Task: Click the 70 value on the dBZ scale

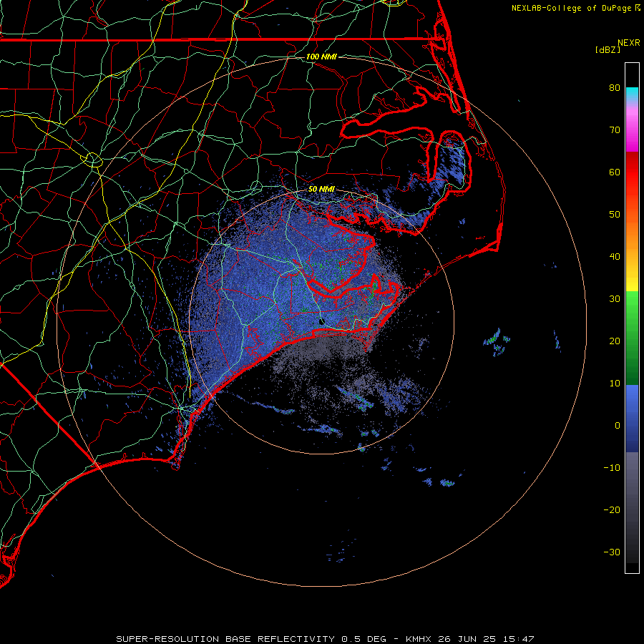Action: tap(615, 130)
